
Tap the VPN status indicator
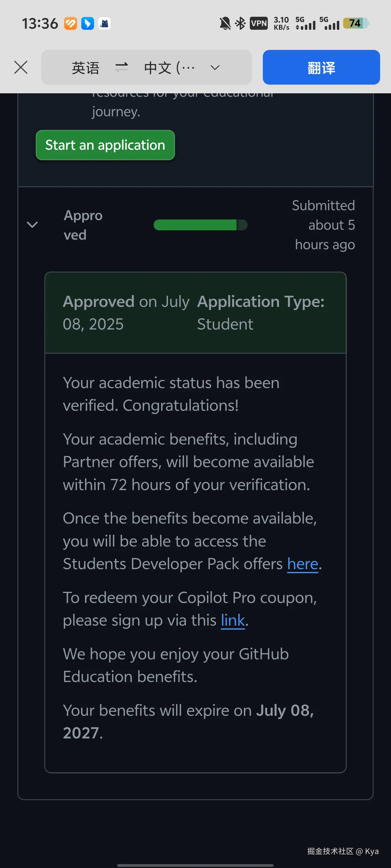pyautogui.click(x=259, y=24)
